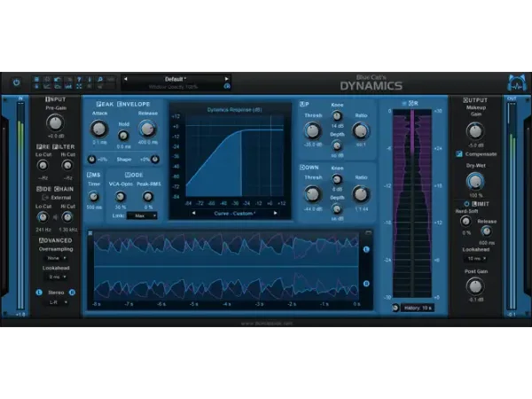
Task: Click the four-arrows fullscreen icon in toolbar
Action: tap(79, 87)
